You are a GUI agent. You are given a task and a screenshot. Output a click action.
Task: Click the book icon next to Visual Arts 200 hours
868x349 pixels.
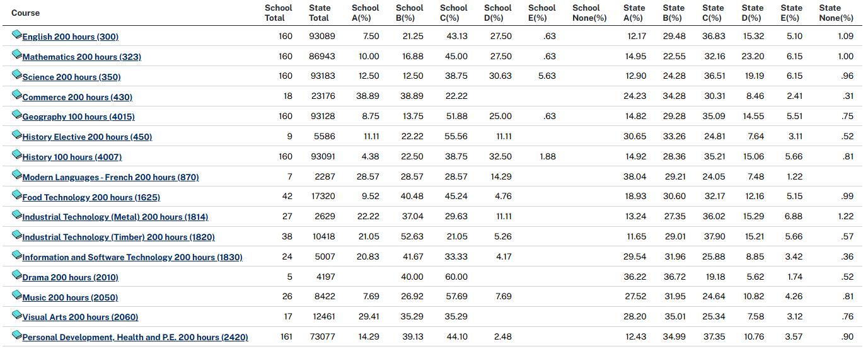point(17,315)
